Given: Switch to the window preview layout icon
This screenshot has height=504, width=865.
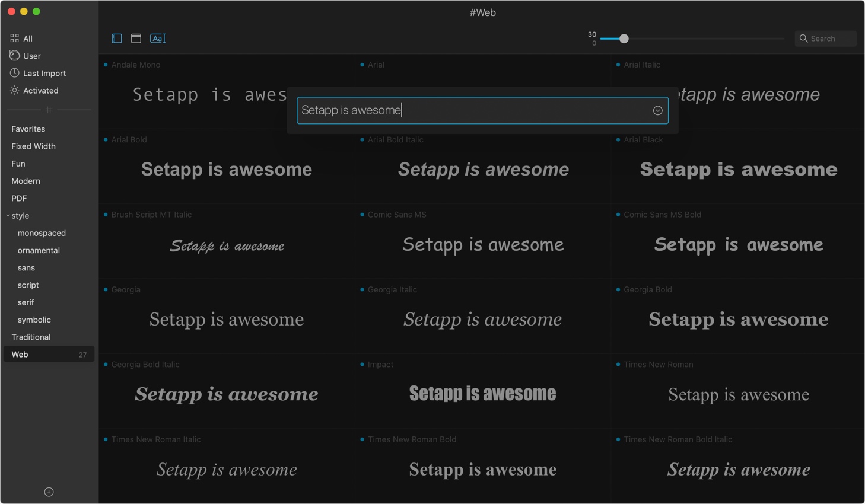Looking at the screenshot, I should tap(136, 39).
